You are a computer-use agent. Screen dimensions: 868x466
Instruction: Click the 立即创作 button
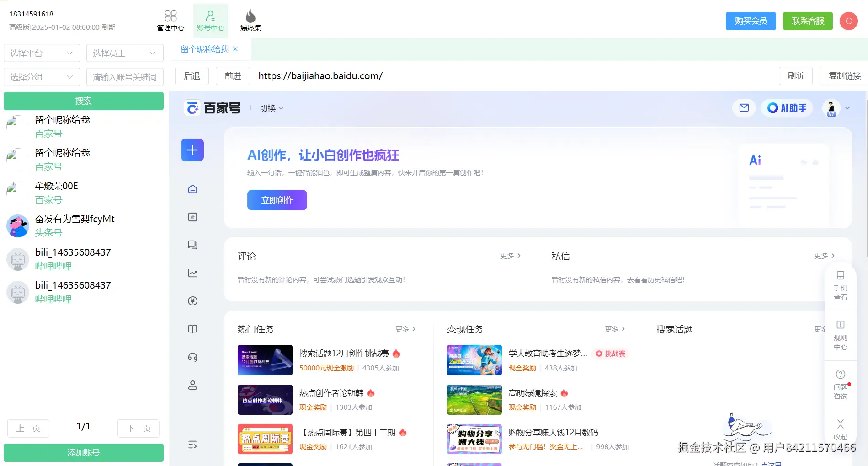[x=277, y=200]
